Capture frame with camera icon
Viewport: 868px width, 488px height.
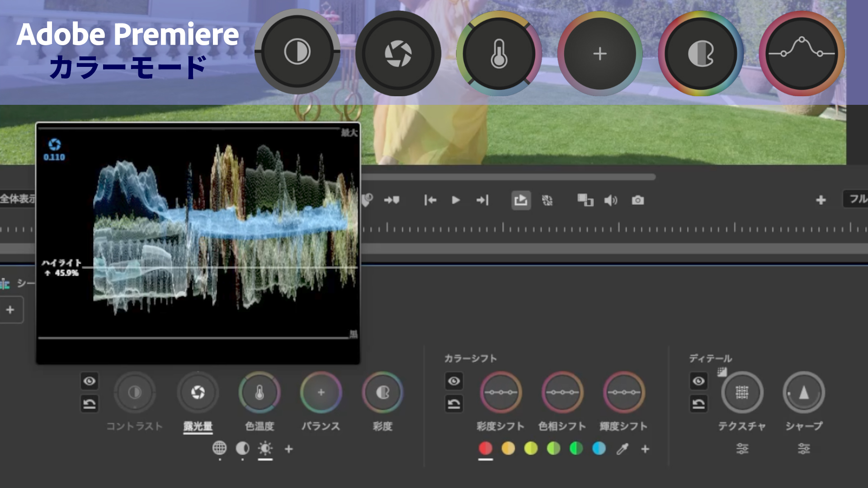pos(638,200)
